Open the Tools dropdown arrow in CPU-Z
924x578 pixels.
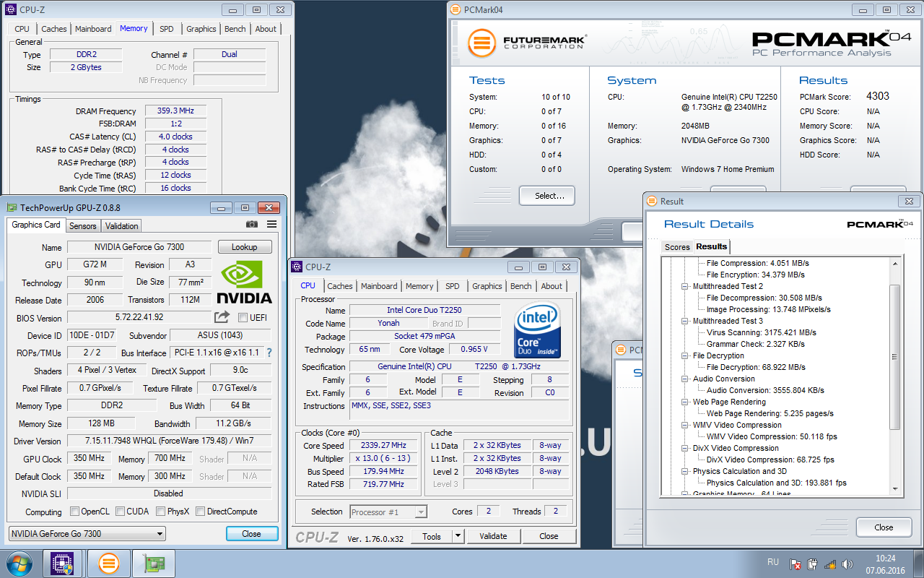(457, 536)
